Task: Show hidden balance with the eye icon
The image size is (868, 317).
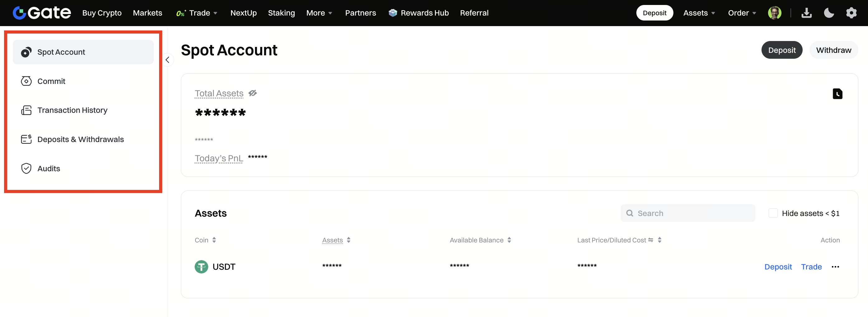Action: coord(252,93)
